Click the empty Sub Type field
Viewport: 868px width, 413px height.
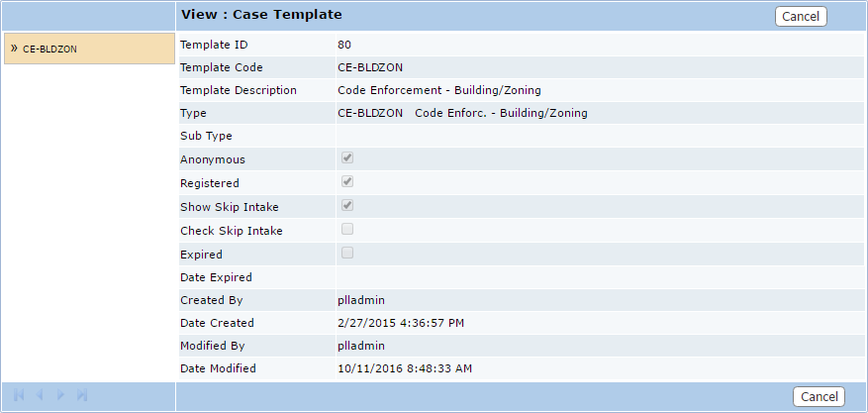coord(594,136)
